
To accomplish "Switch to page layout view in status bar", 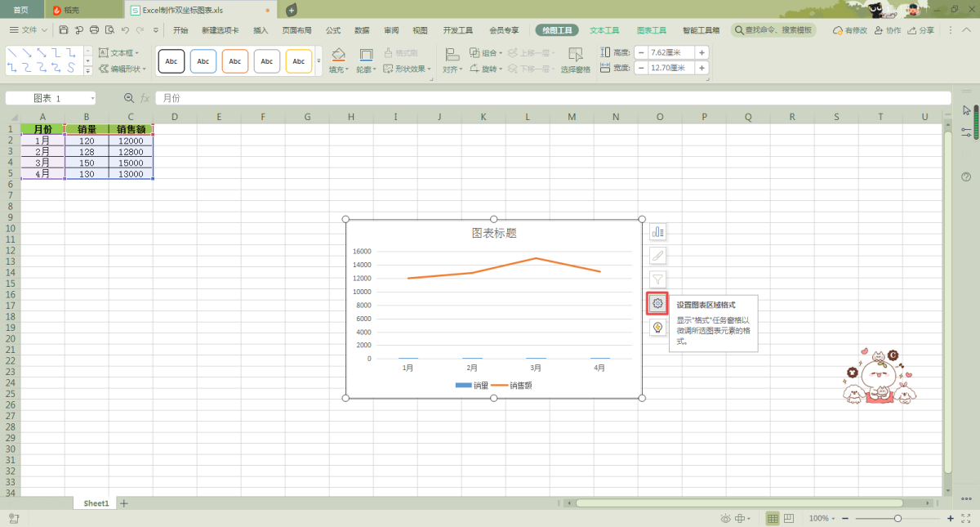I will point(789,519).
